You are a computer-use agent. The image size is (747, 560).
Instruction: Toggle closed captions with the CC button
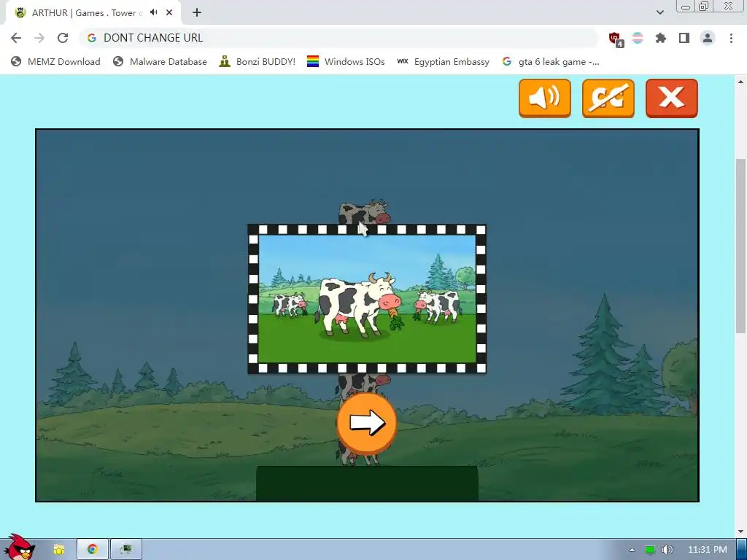coord(608,98)
